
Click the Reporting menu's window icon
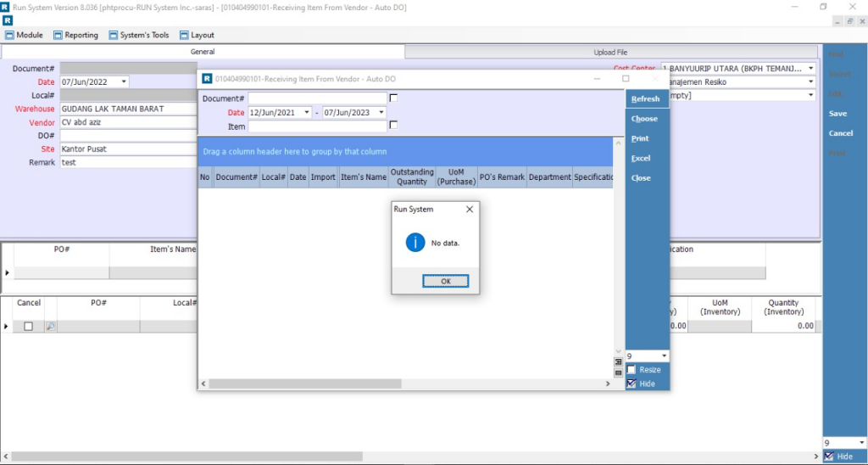tap(58, 35)
